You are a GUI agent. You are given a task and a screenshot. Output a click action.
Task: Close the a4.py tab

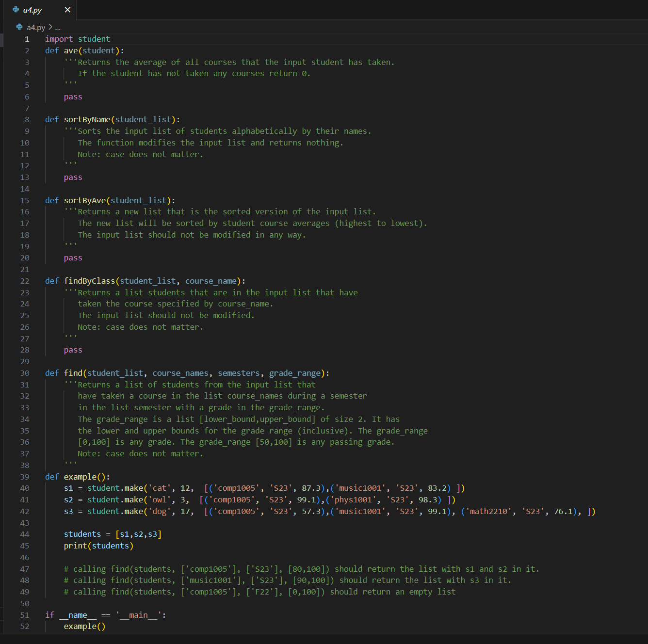(x=67, y=10)
